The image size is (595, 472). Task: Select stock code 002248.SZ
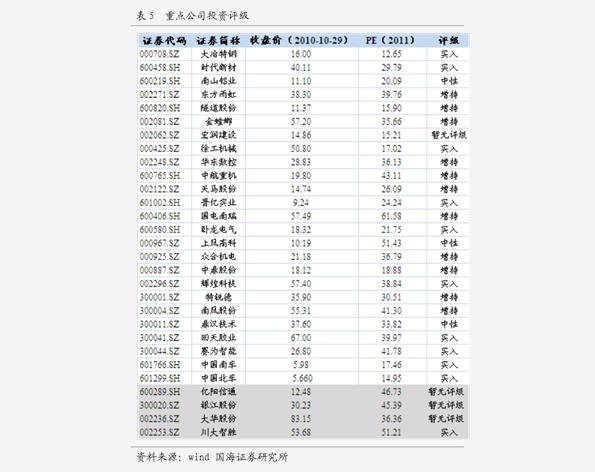(x=159, y=162)
